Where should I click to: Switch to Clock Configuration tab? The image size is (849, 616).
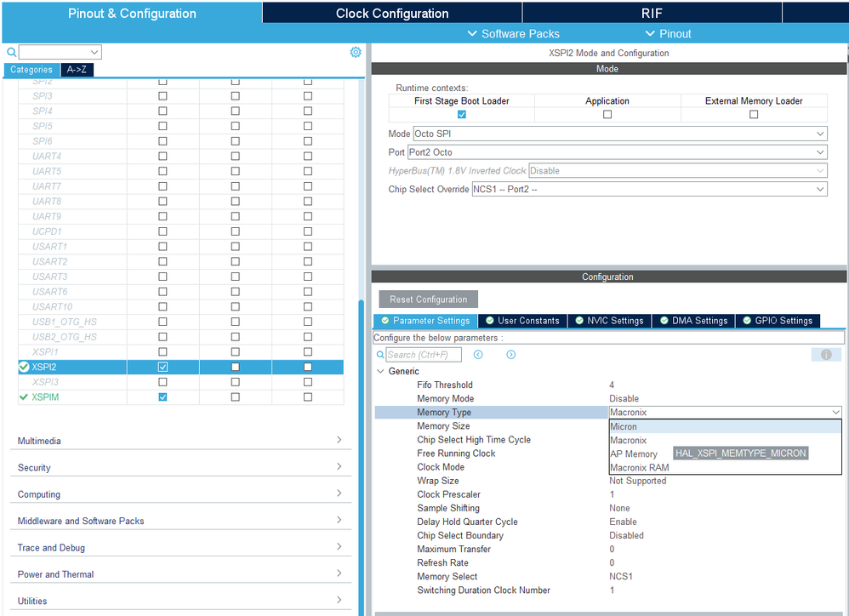(x=392, y=13)
